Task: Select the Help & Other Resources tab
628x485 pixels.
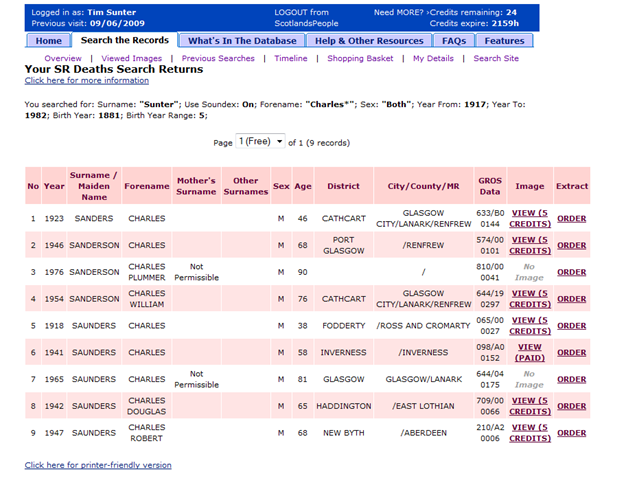Action: [370, 41]
